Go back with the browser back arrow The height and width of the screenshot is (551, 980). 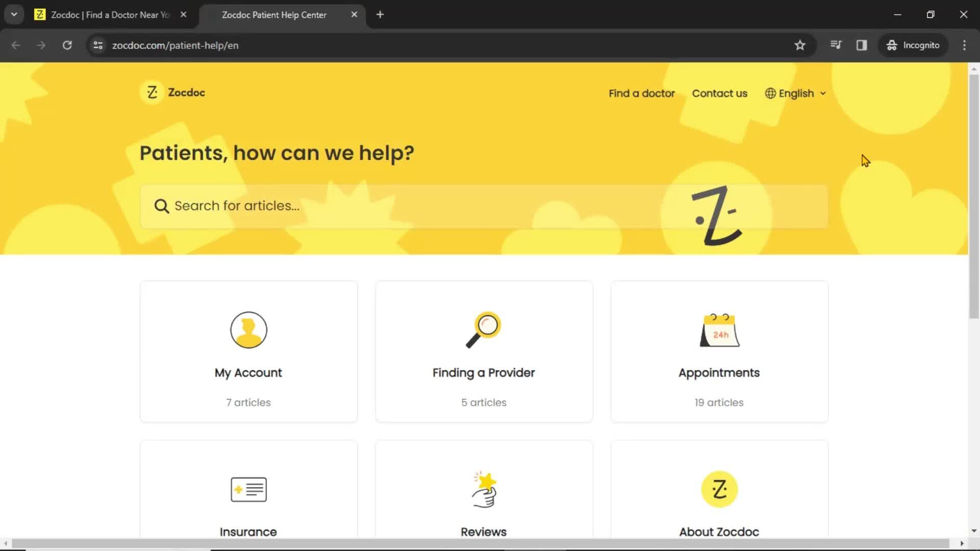point(16,45)
